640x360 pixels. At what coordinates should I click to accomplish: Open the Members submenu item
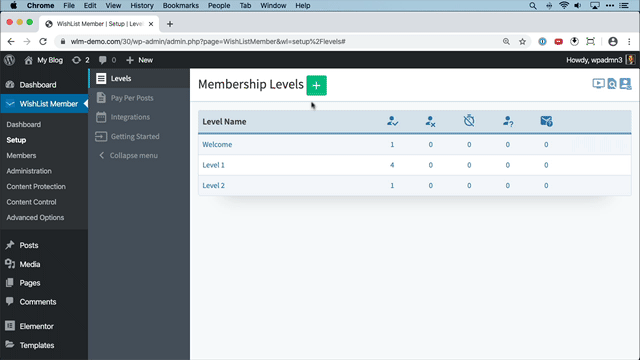[x=21, y=156]
